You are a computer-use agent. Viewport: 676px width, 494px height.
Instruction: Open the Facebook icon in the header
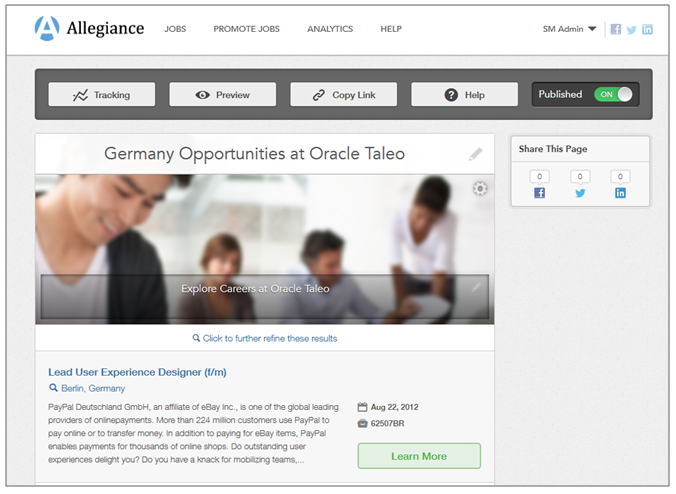(616, 29)
